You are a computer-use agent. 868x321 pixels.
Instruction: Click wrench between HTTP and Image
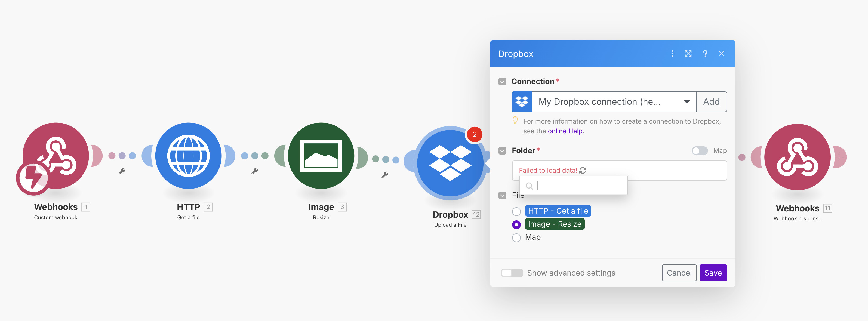pos(255,171)
